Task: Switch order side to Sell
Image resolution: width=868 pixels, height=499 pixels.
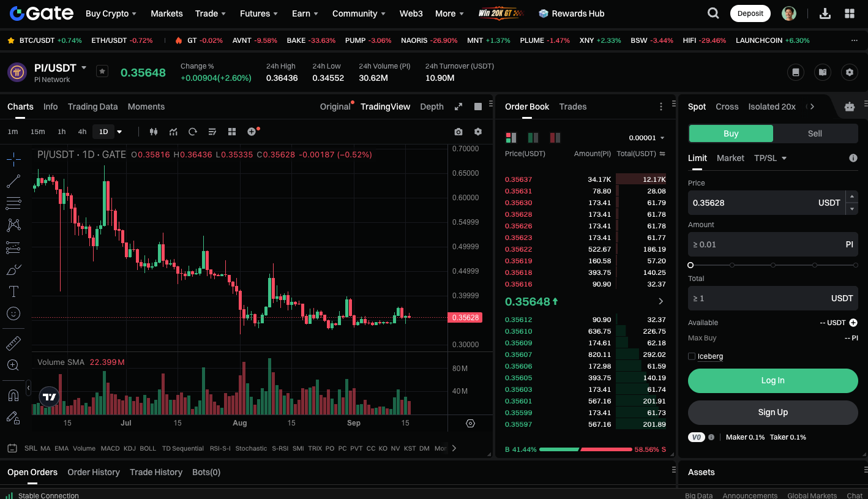Action: 815,133
